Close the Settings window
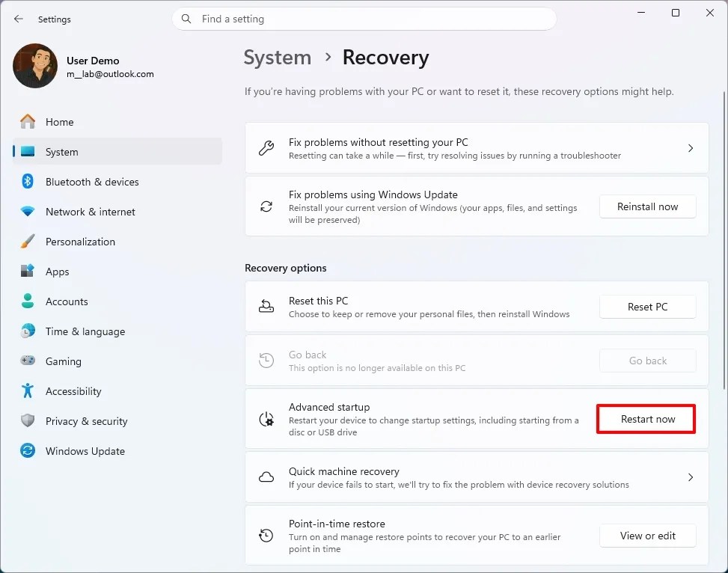This screenshot has width=728, height=573. [x=710, y=13]
